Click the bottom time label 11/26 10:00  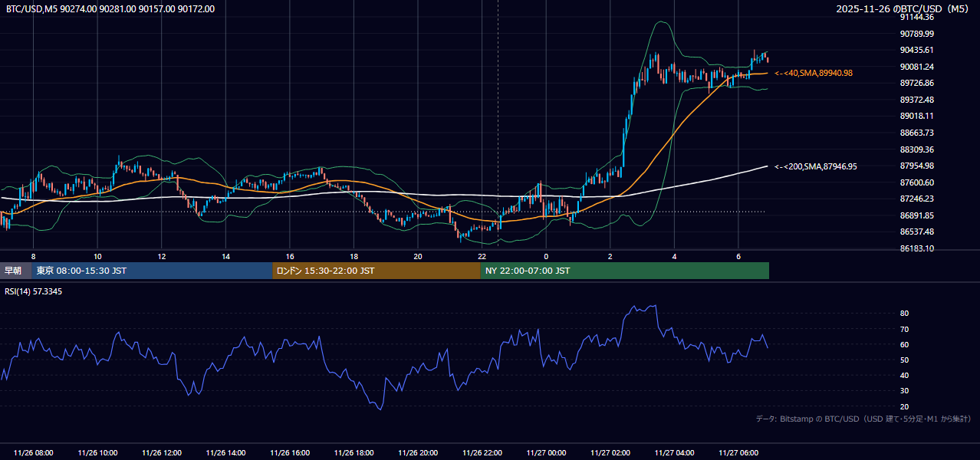point(97,453)
